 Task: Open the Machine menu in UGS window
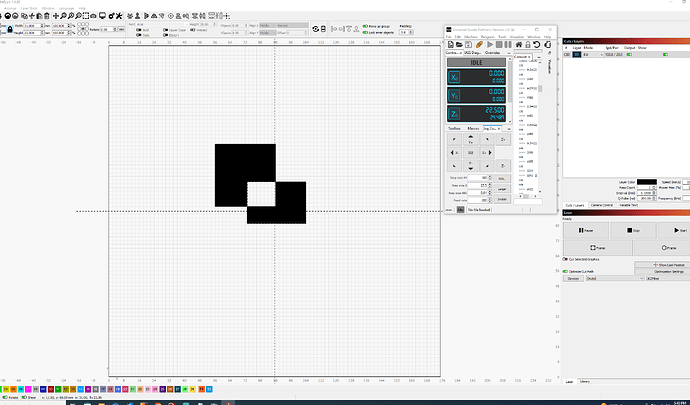pyautogui.click(x=470, y=37)
